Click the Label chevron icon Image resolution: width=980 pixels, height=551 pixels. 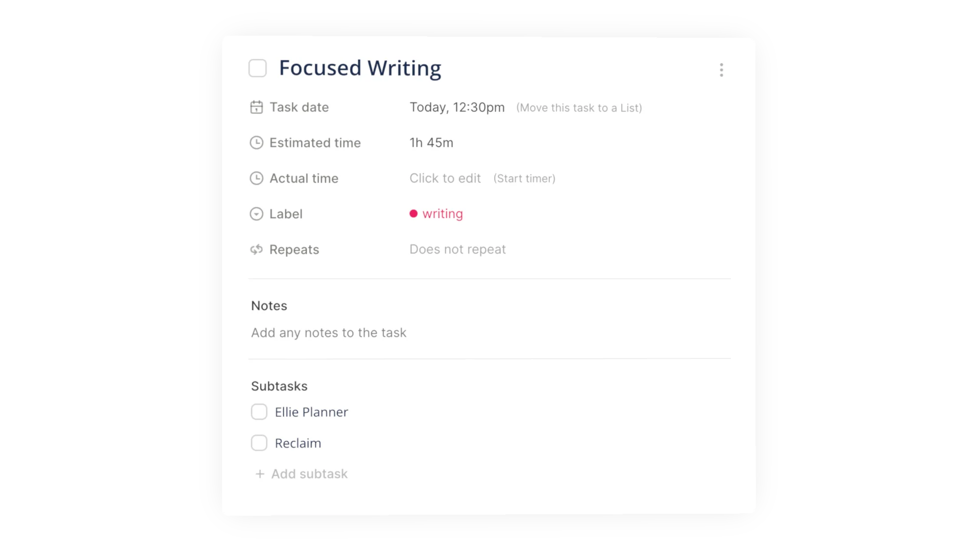(x=257, y=214)
